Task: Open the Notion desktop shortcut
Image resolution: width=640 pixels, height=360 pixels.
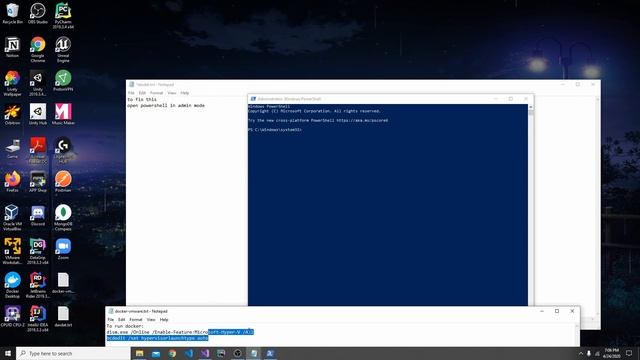Action: point(12,47)
